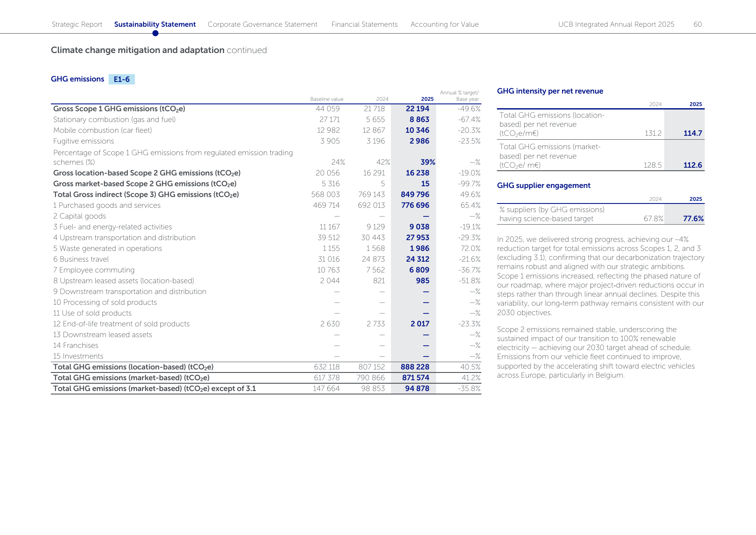The image size is (756, 535).
Task: Click the 776 696 purchased goods value
Action: [x=415, y=205]
